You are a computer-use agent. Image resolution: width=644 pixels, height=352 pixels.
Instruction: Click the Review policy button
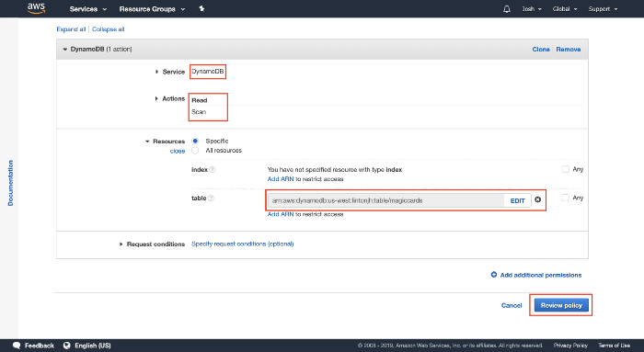tap(561, 305)
